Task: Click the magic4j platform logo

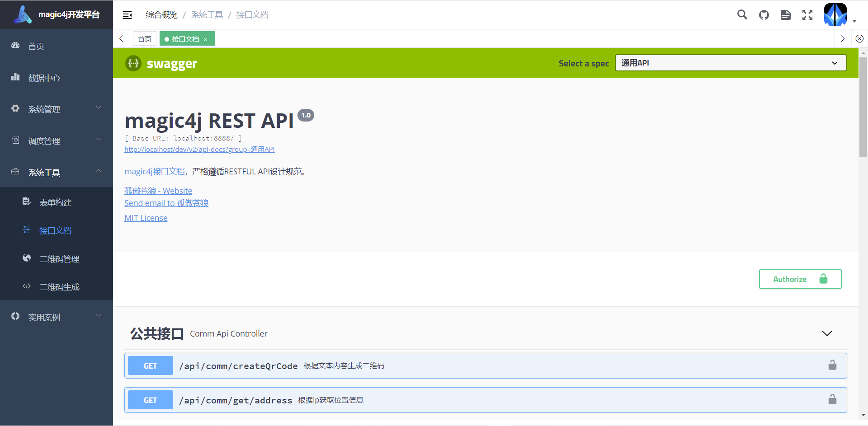Action: (x=23, y=14)
